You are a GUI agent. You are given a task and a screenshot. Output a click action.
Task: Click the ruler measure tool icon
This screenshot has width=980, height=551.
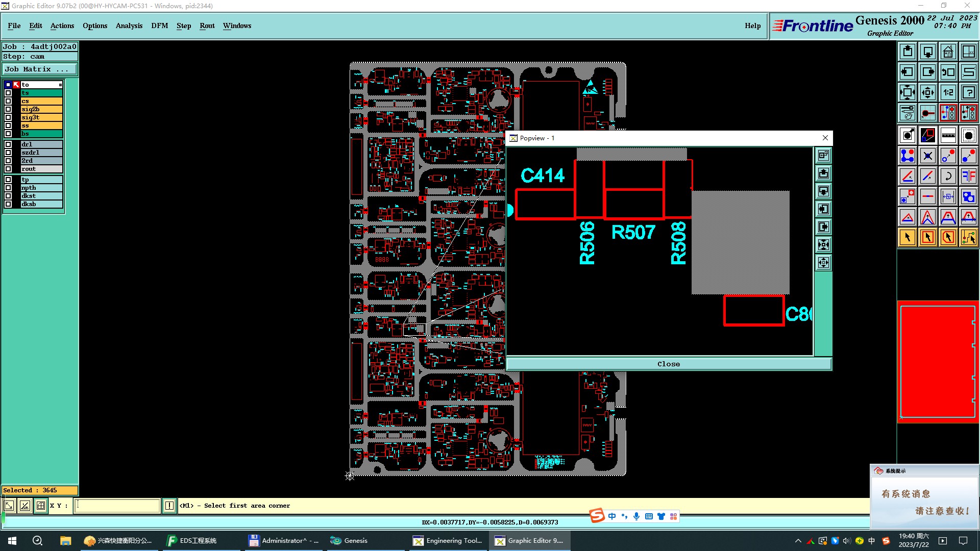tap(948, 135)
